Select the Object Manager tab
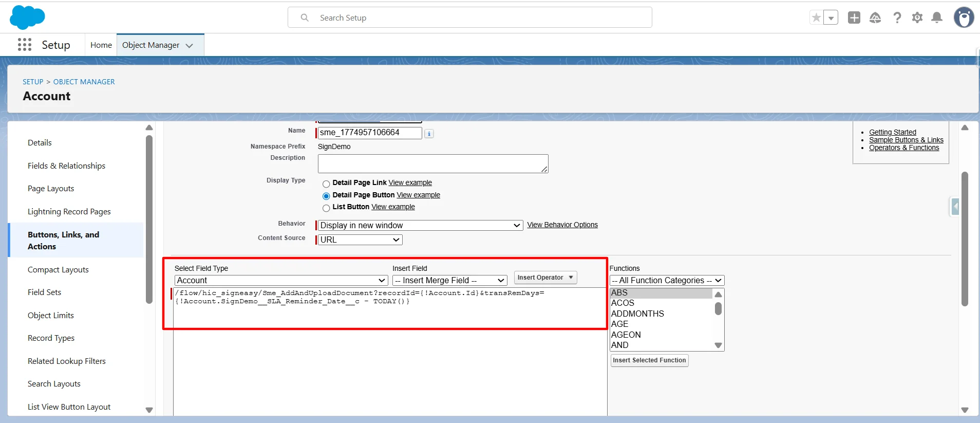 150,45
